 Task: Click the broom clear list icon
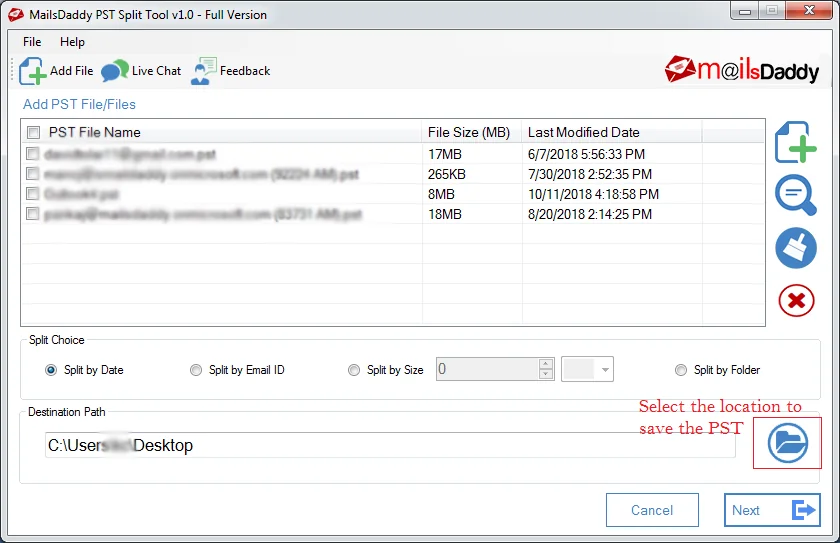pyautogui.click(x=796, y=248)
